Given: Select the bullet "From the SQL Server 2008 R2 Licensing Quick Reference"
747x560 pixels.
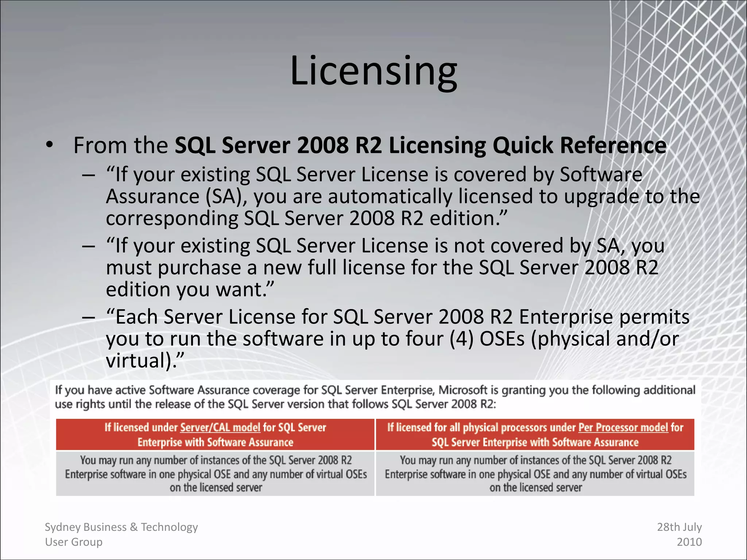Looking at the screenshot, I should (x=370, y=145).
